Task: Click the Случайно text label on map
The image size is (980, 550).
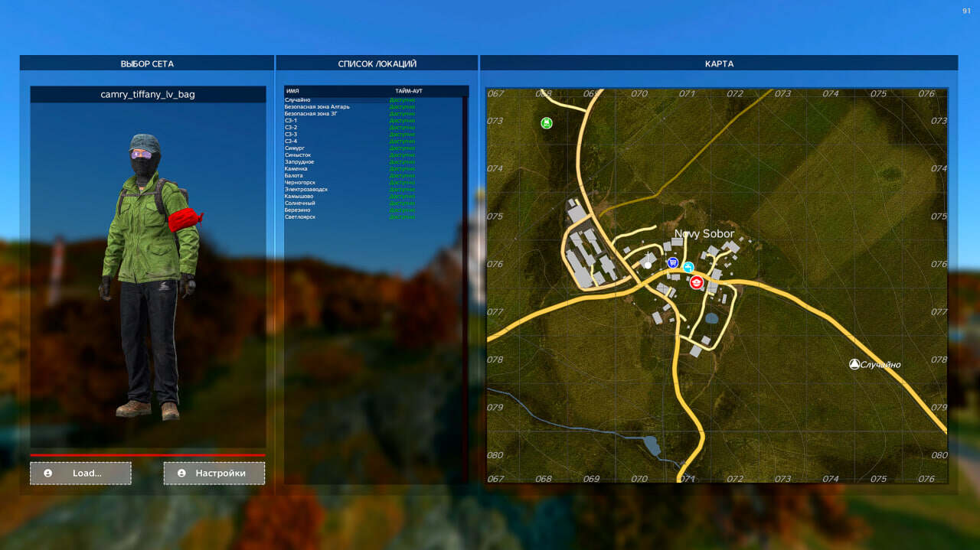Action: pos(880,365)
